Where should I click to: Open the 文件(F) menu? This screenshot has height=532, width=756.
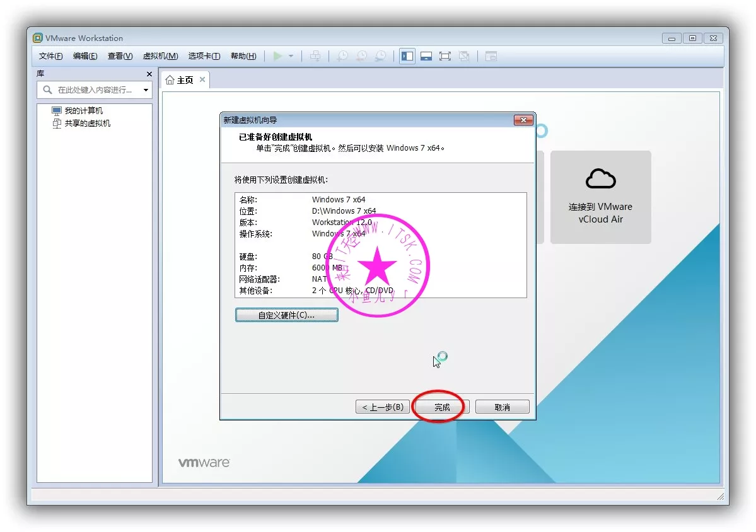click(x=50, y=56)
